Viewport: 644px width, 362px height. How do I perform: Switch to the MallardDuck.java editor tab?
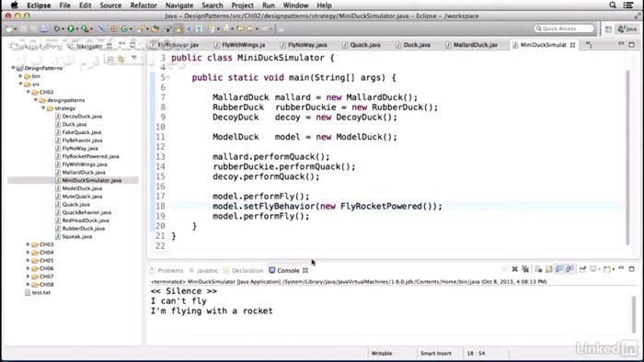coord(471,45)
